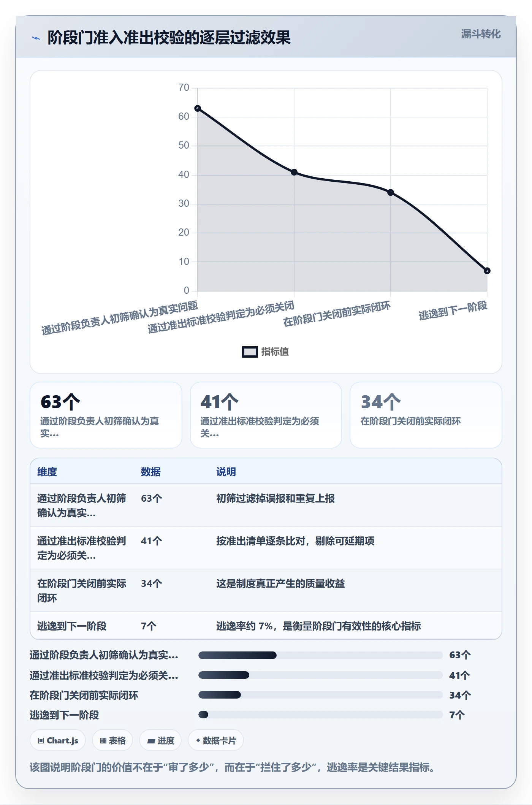Click the 逃逸率约 7% description cell
This screenshot has width=532, height=805.
tap(318, 626)
